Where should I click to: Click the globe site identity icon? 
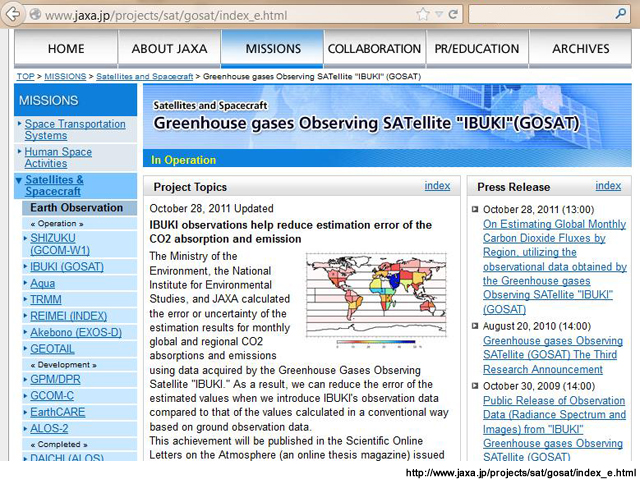click(x=36, y=14)
